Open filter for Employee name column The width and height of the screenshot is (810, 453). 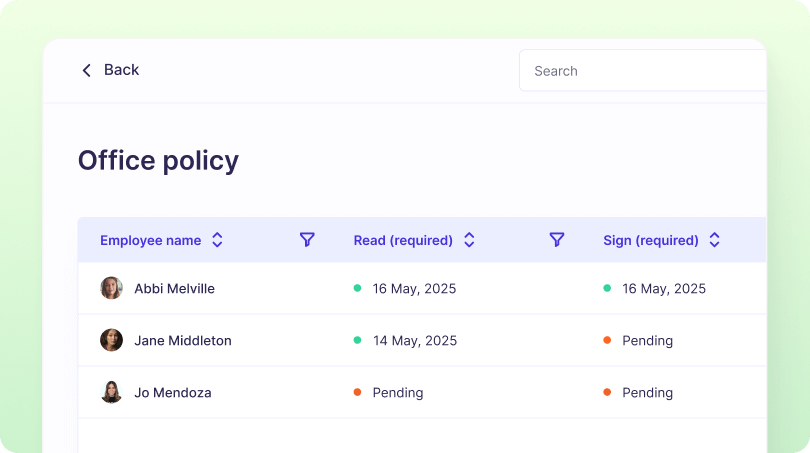(307, 240)
